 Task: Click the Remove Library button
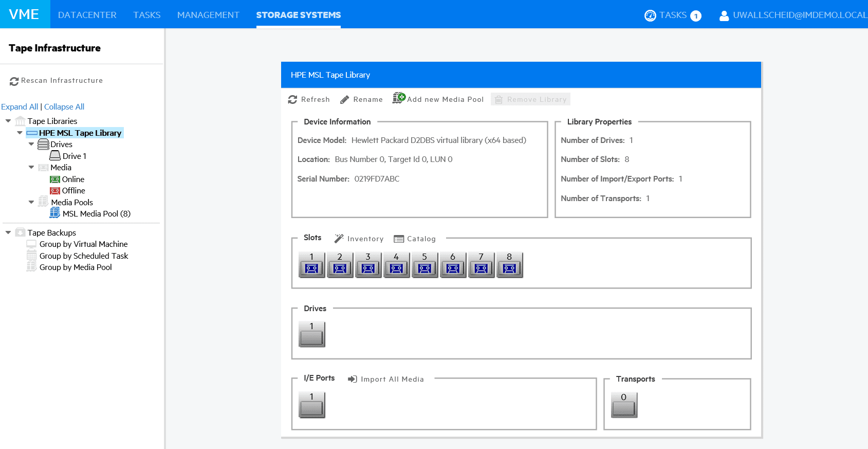[530, 99]
